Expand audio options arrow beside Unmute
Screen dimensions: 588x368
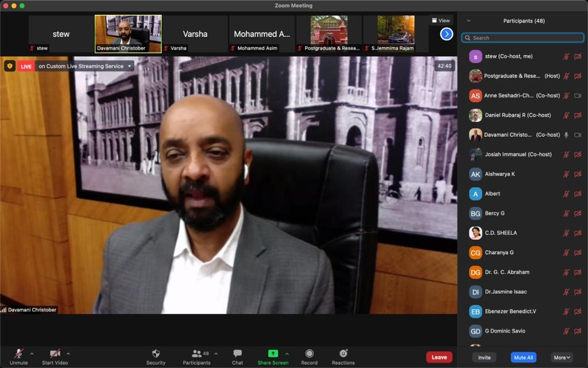(x=32, y=354)
